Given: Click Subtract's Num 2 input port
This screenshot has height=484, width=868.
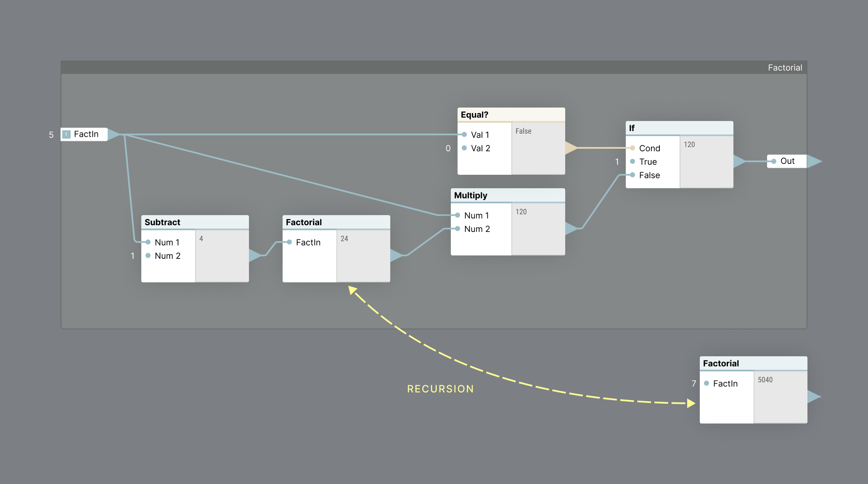Looking at the screenshot, I should pos(148,255).
